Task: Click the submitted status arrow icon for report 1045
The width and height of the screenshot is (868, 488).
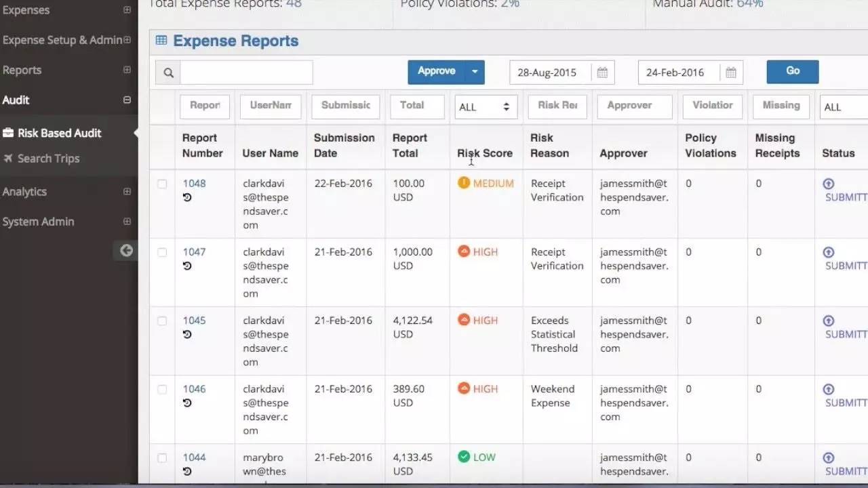Action: click(x=828, y=321)
